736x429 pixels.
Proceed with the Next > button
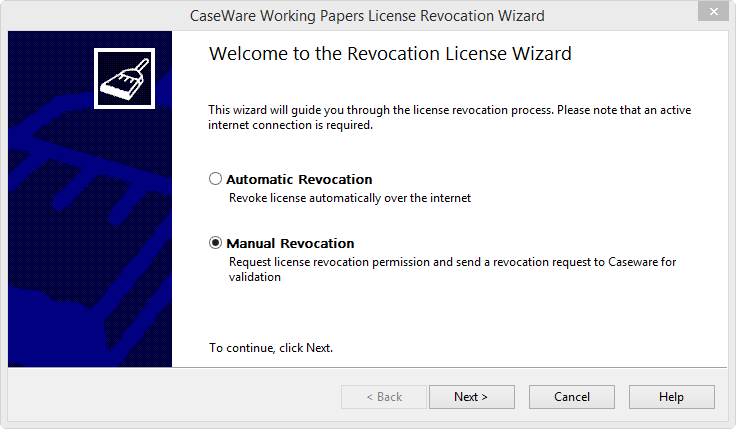(x=471, y=397)
